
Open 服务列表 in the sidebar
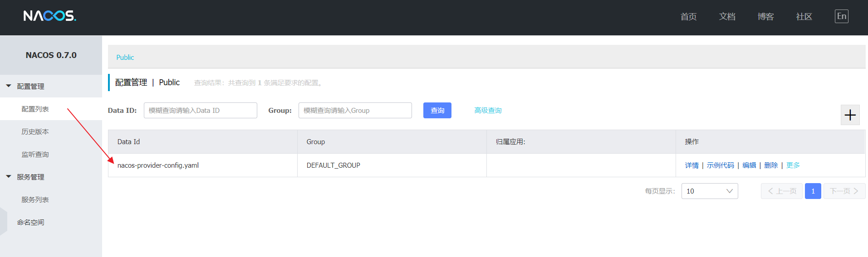click(x=35, y=199)
